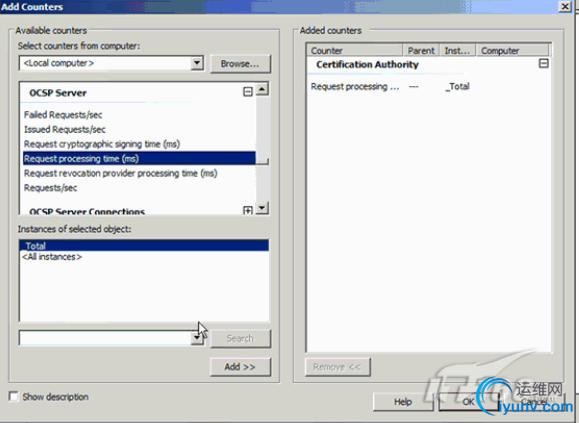Click the Computer column header
This screenshot has width=579, height=423.
point(513,51)
